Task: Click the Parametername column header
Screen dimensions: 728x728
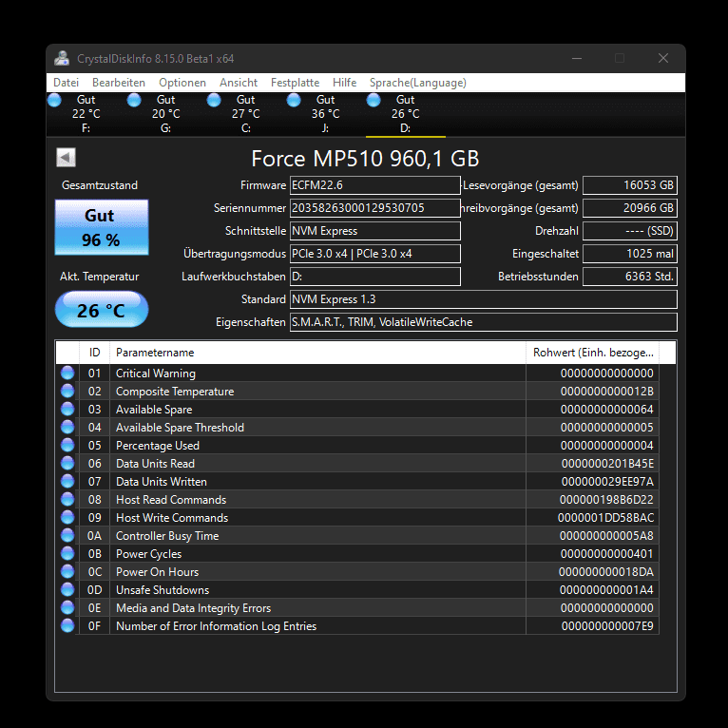Action: click(318, 353)
